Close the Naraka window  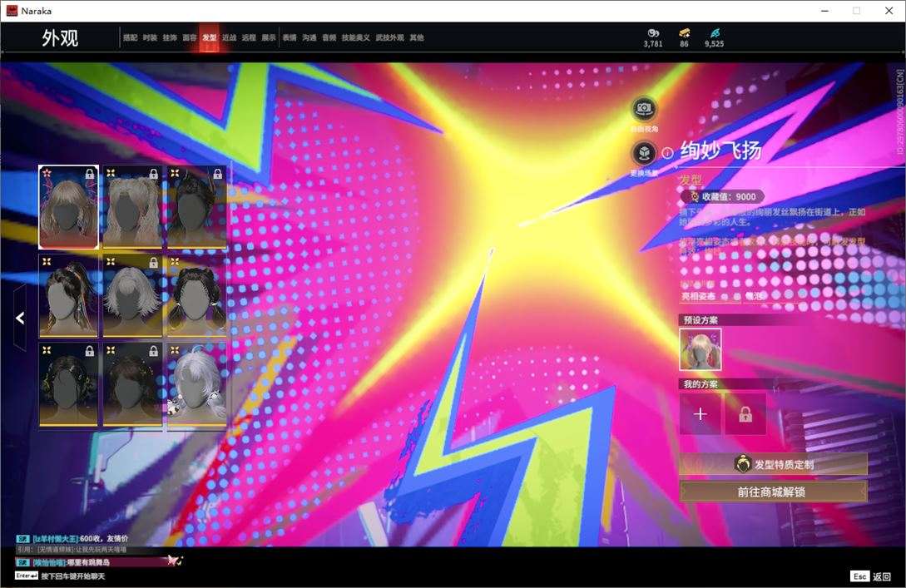889,11
